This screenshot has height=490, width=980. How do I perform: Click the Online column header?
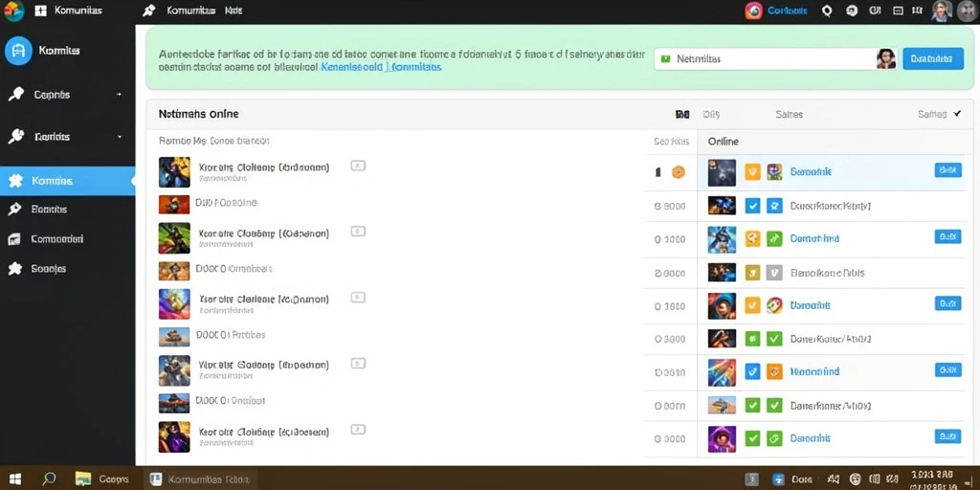(724, 142)
